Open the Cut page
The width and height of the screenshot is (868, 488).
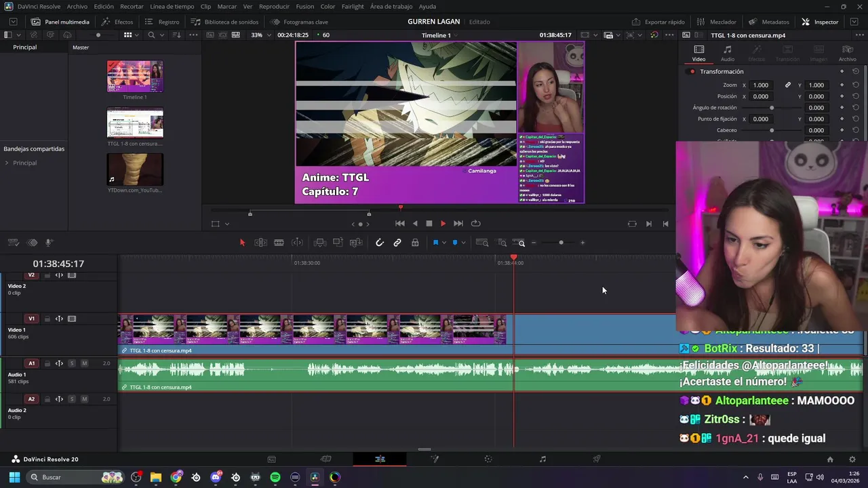(x=325, y=459)
